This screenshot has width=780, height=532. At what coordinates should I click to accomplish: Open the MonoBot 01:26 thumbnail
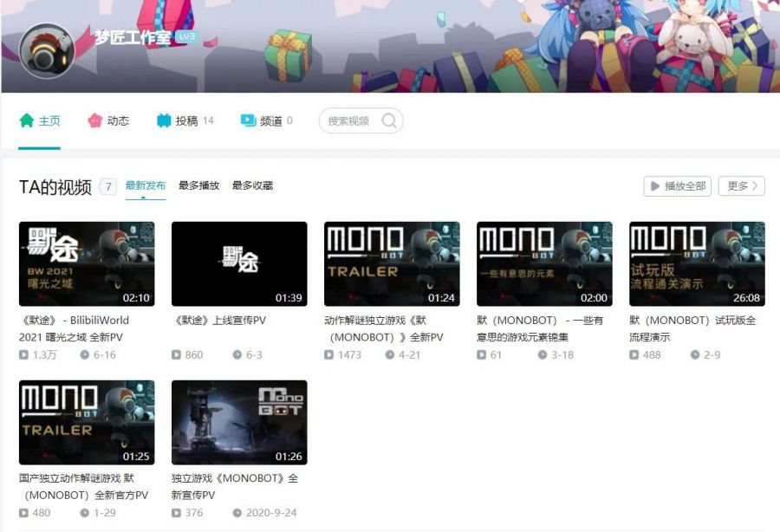[x=239, y=423]
